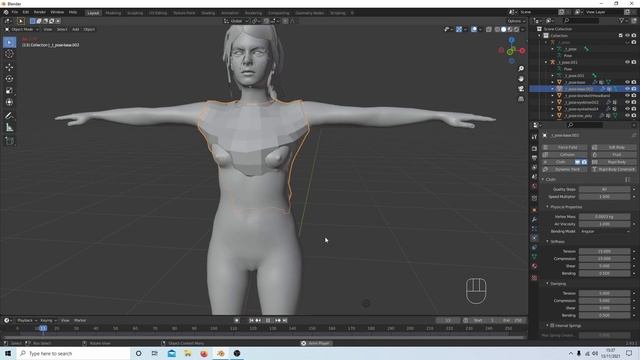
Task: Hide Collection with its eye icon
Action: coord(627,36)
